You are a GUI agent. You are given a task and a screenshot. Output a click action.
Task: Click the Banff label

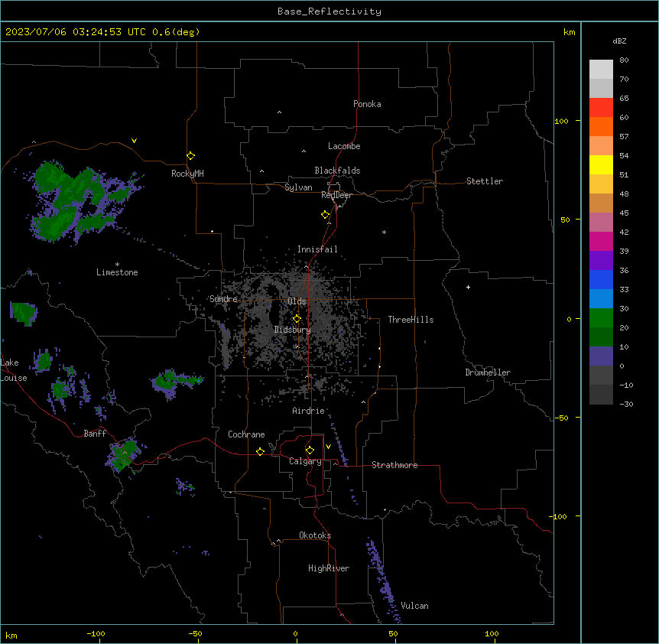pyautogui.click(x=95, y=434)
